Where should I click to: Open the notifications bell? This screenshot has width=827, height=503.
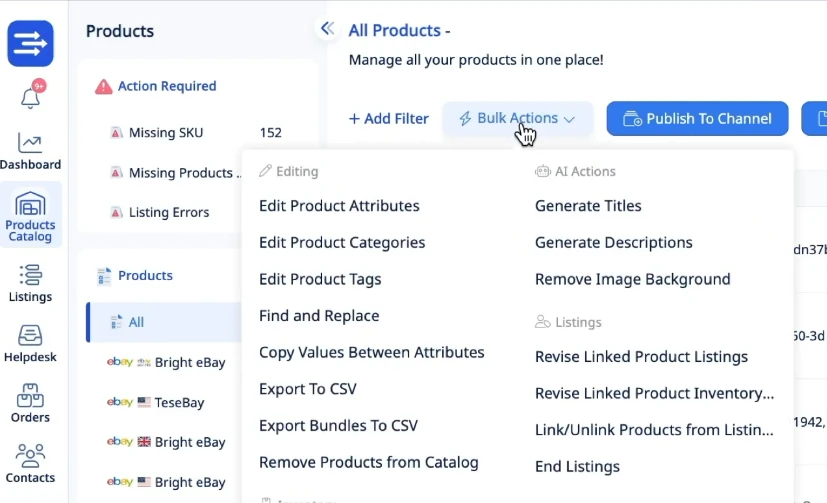31,97
